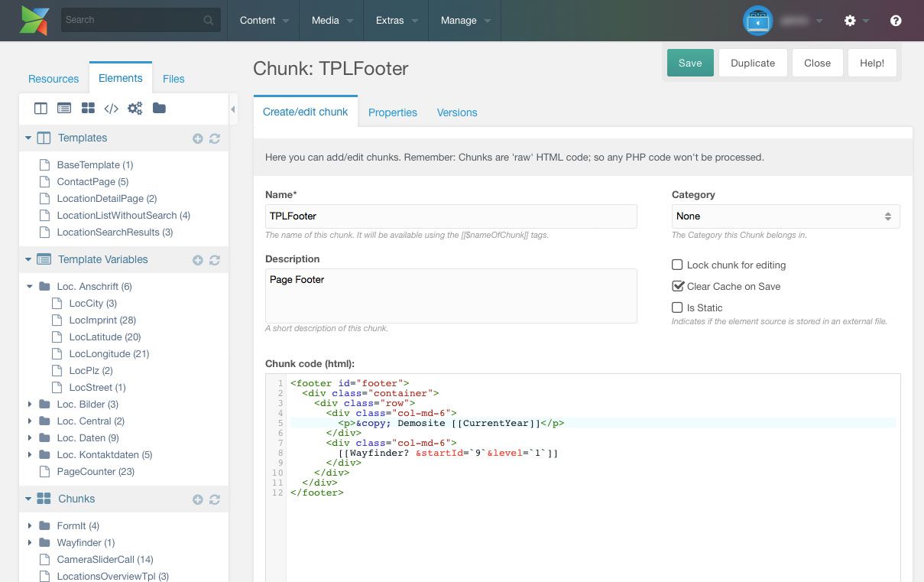Open the Extras menu
This screenshot has height=582, width=924.
(396, 21)
